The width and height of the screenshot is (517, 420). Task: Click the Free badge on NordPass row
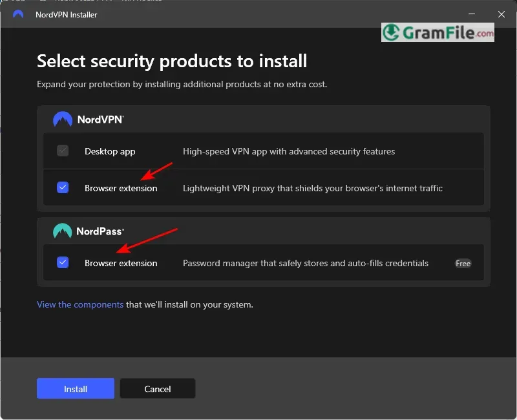pyautogui.click(x=463, y=263)
